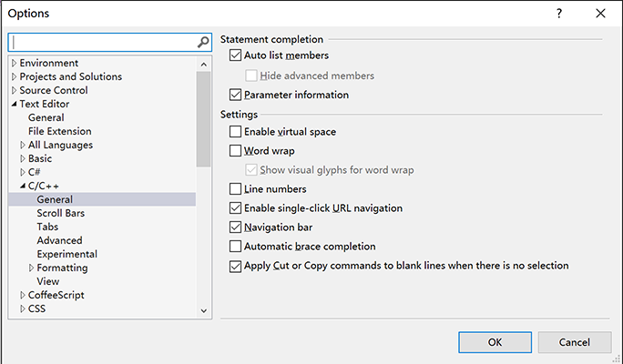The width and height of the screenshot is (623, 364).
Task: Click the search magnifier icon
Action: 203,42
